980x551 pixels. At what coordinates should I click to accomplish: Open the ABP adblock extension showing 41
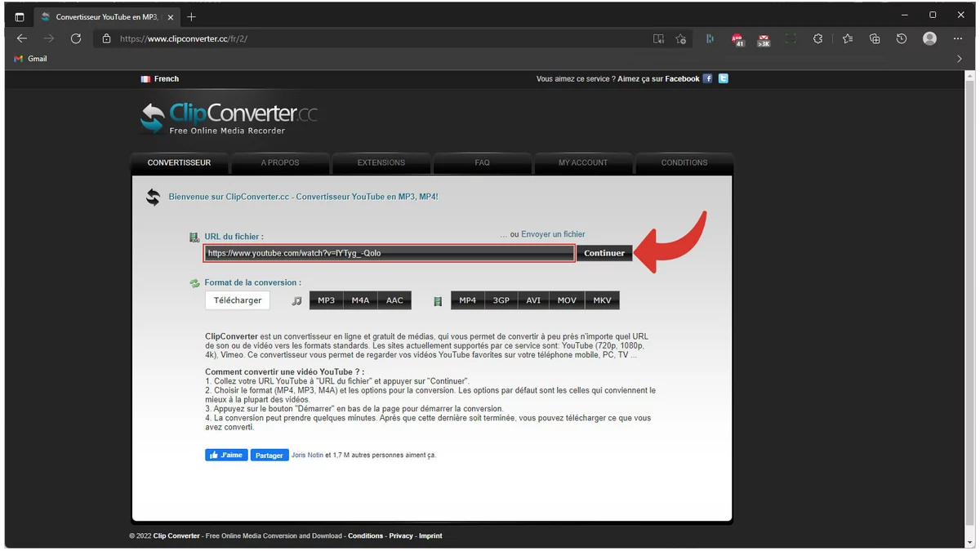tap(737, 39)
